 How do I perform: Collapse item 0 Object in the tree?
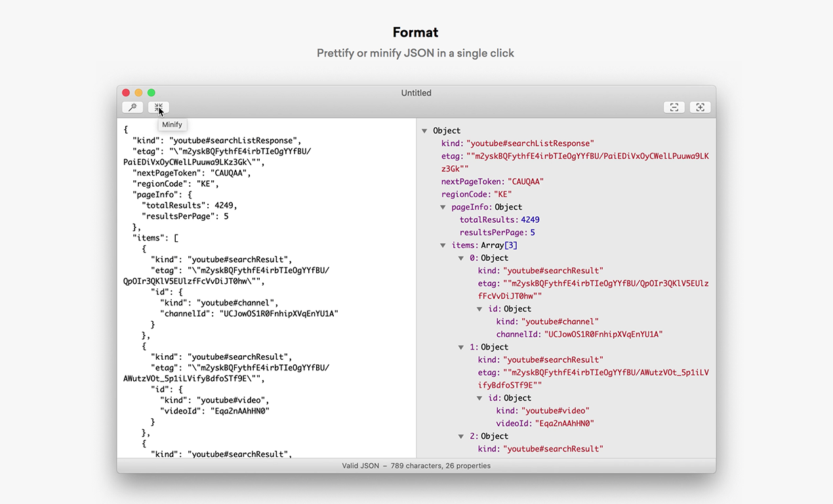tap(461, 258)
